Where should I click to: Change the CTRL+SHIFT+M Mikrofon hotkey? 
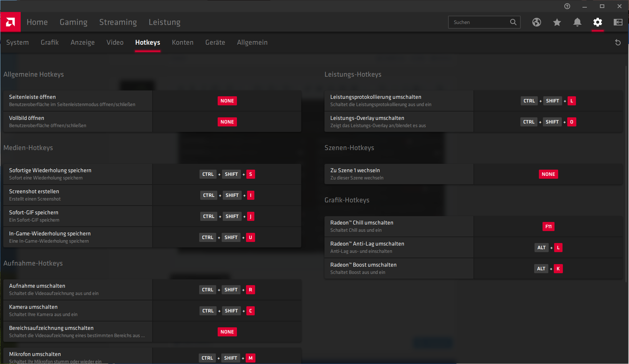pyautogui.click(x=227, y=358)
